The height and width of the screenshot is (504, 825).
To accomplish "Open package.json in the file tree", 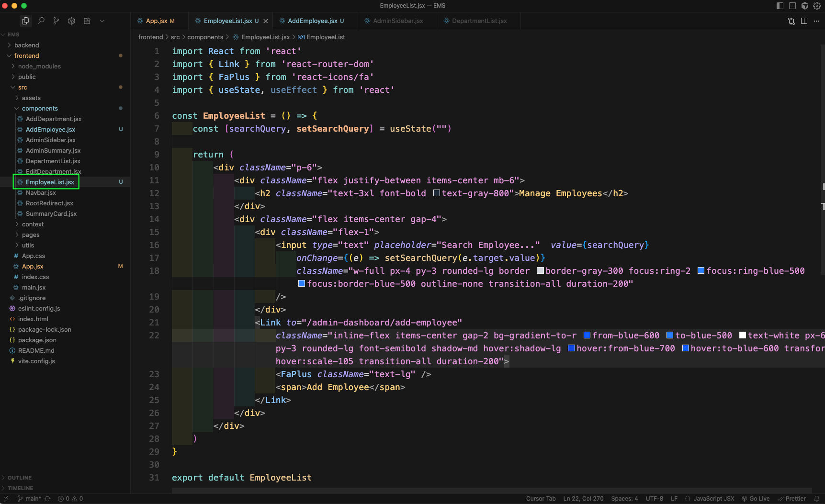I will click(65, 340).
